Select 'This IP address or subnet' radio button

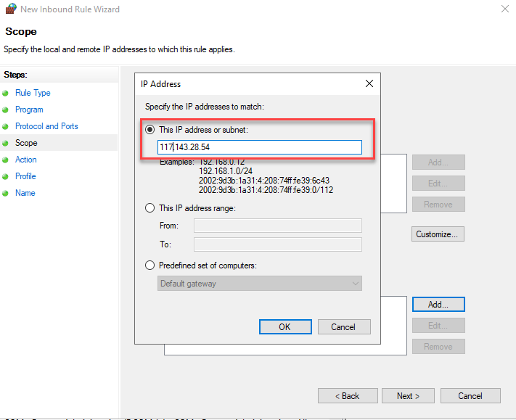150,130
